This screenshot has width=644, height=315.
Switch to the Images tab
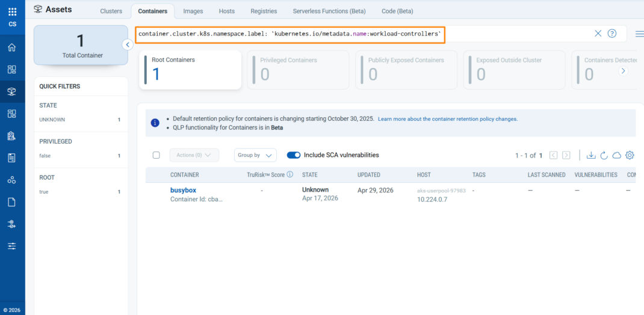click(193, 11)
